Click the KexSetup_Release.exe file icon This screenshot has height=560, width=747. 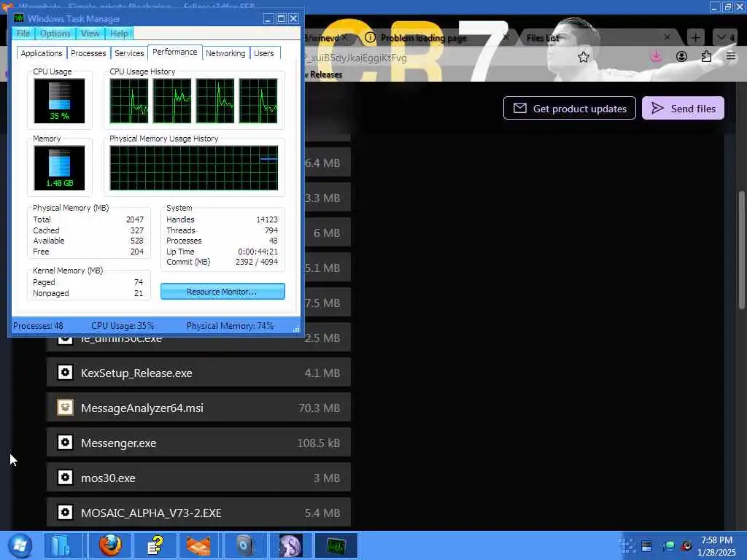(x=65, y=373)
